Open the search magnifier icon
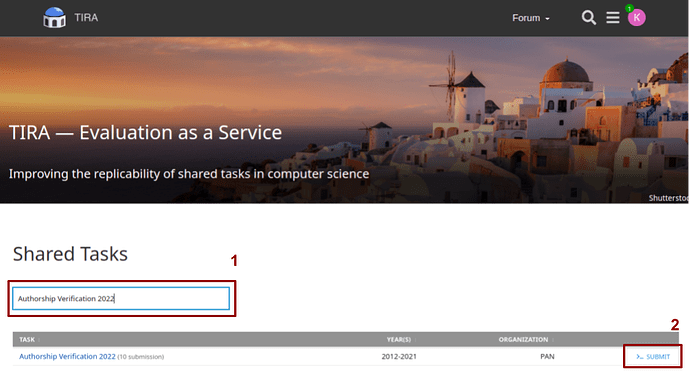Image resolution: width=690 pixels, height=378 pixels. (588, 18)
